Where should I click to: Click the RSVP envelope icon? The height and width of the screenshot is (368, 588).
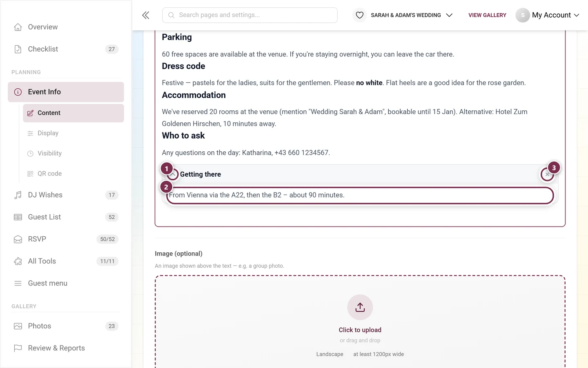click(18, 239)
